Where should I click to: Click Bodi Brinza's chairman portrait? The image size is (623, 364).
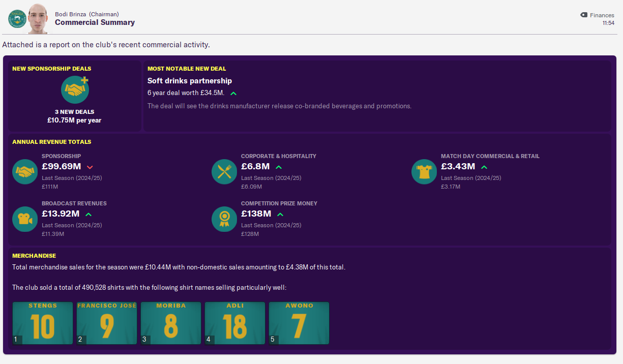tap(38, 18)
